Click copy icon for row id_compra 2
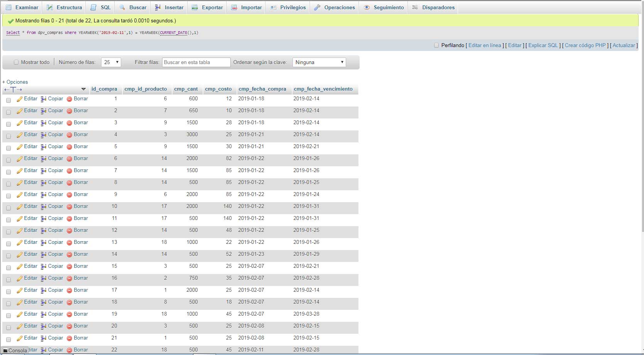This screenshot has width=644, height=355. tap(44, 111)
